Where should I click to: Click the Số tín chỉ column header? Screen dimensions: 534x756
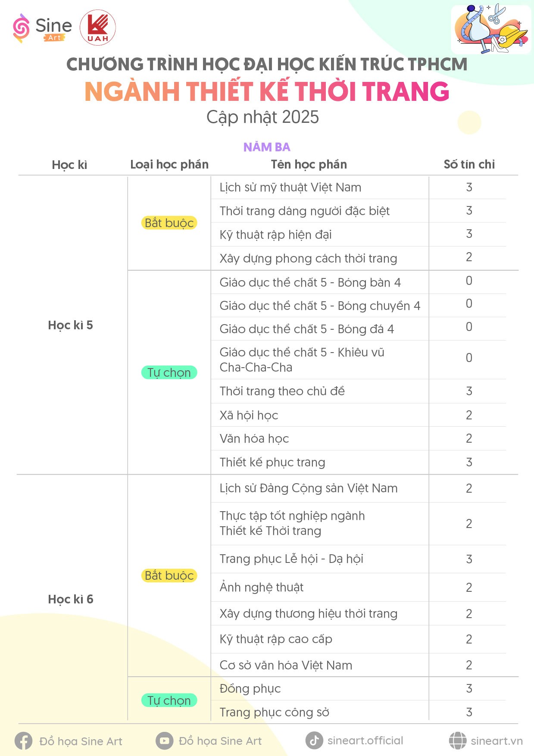coord(469,164)
